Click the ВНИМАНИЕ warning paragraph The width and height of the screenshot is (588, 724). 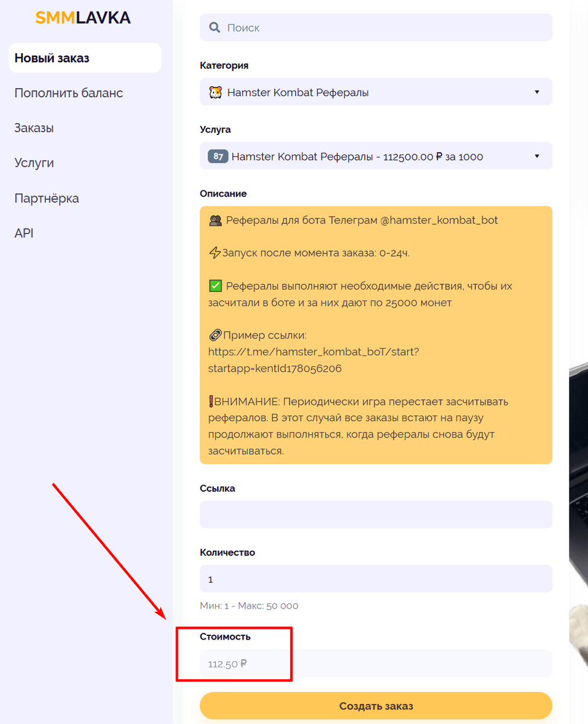pyautogui.click(x=359, y=426)
